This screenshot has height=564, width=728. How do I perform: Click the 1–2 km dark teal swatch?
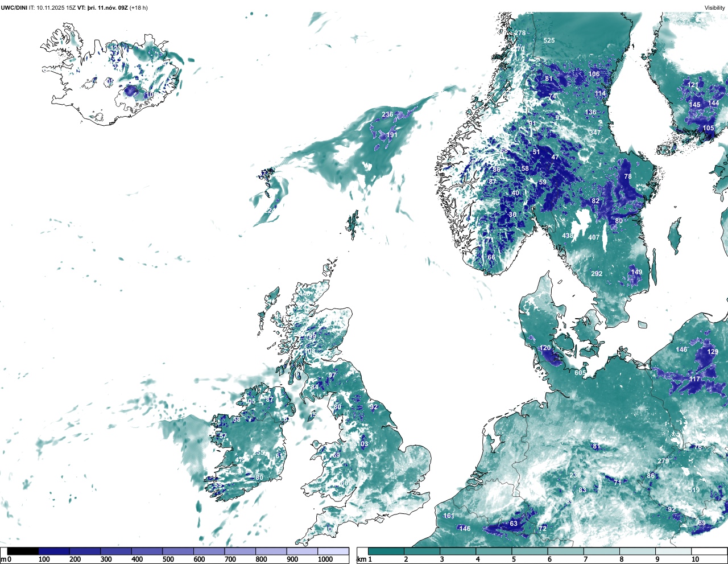click(386, 551)
